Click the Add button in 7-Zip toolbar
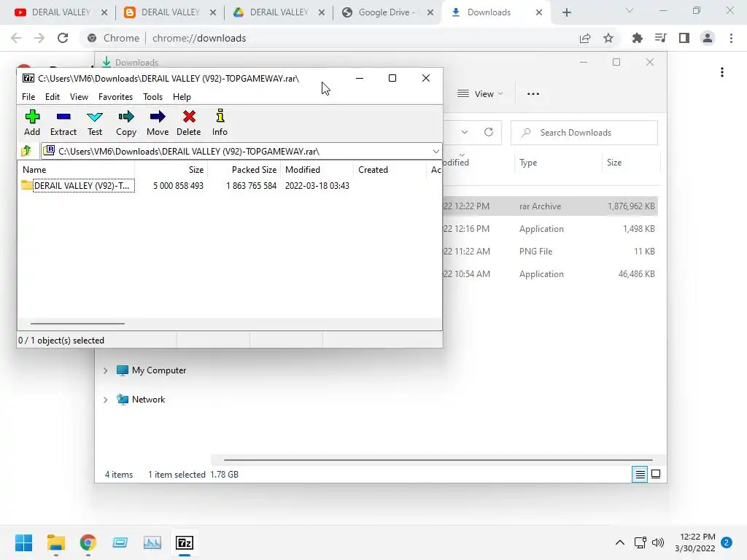 point(32,122)
